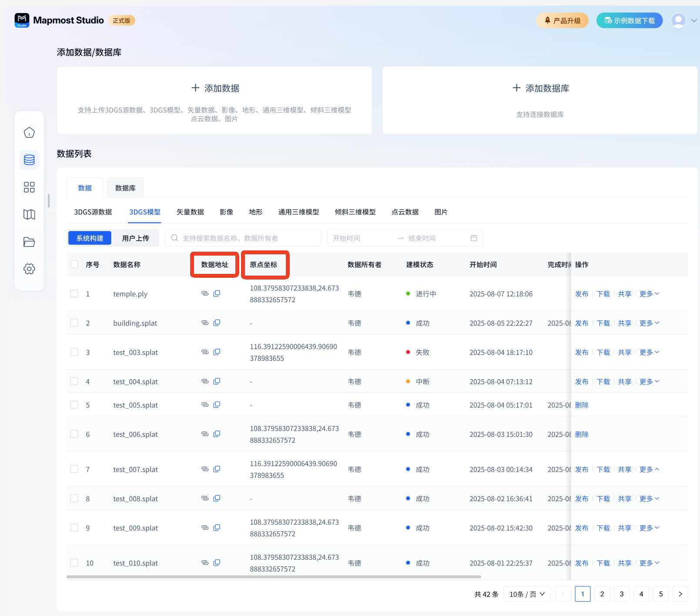Viewport: 700px width, 616px height.
Task: Open the four-squares grid sidebar icon
Action: pyautogui.click(x=29, y=187)
